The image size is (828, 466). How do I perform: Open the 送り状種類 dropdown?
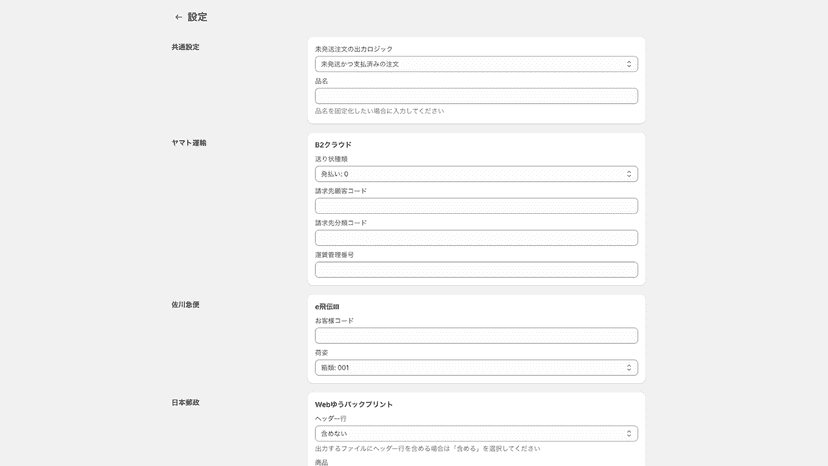476,174
